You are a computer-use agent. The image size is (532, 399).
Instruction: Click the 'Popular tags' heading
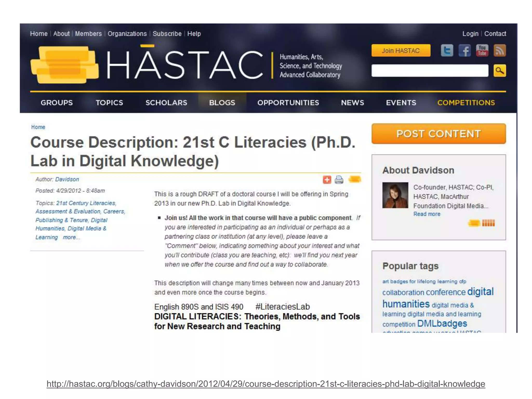click(x=410, y=266)
